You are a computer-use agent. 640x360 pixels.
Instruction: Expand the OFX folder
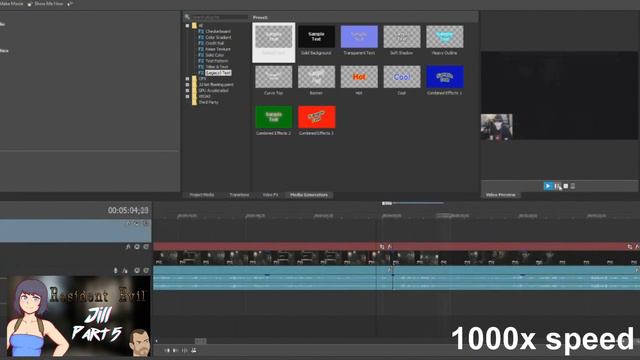click(188, 79)
